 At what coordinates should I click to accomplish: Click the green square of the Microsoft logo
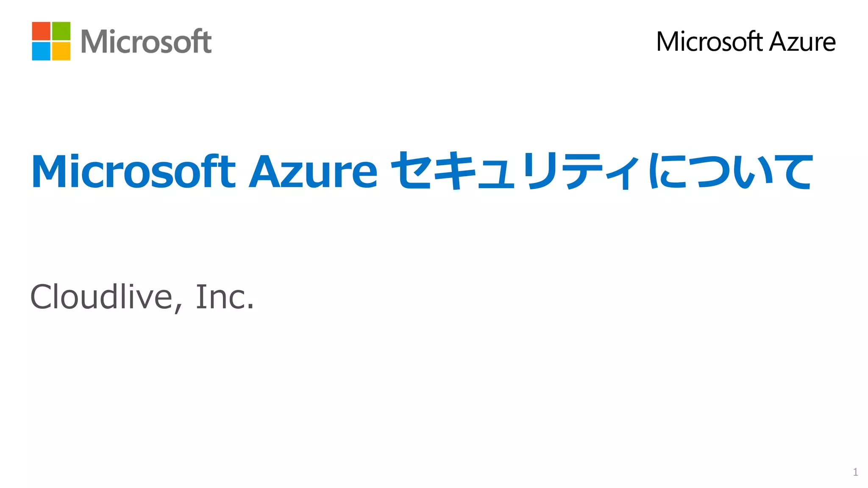tap(61, 31)
